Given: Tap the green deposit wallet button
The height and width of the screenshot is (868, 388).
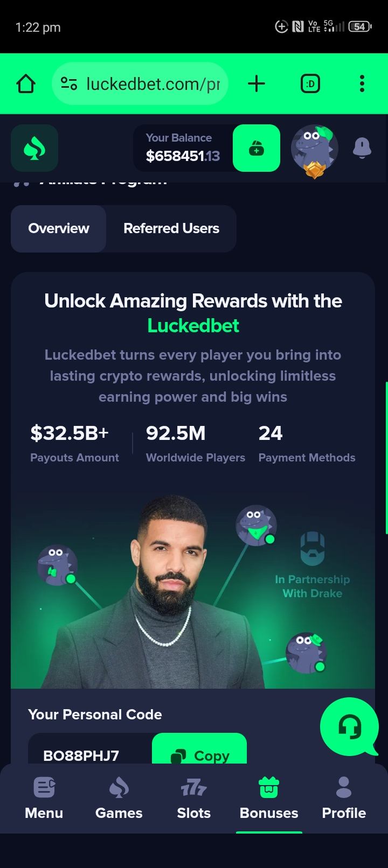Looking at the screenshot, I should tap(257, 148).
